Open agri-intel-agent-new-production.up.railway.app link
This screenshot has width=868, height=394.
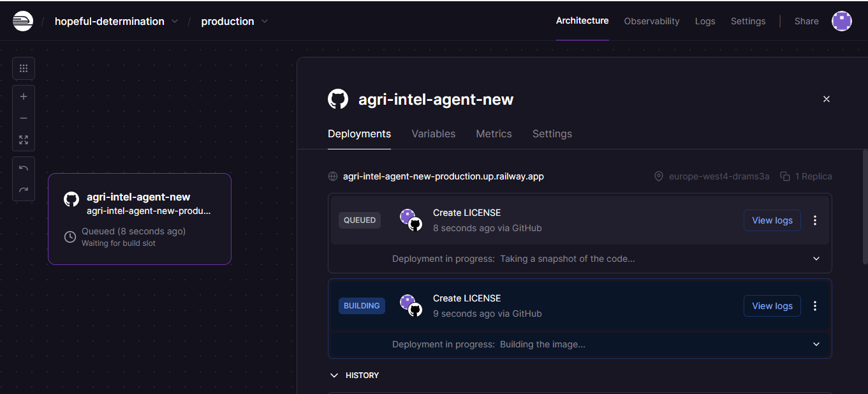pos(443,176)
